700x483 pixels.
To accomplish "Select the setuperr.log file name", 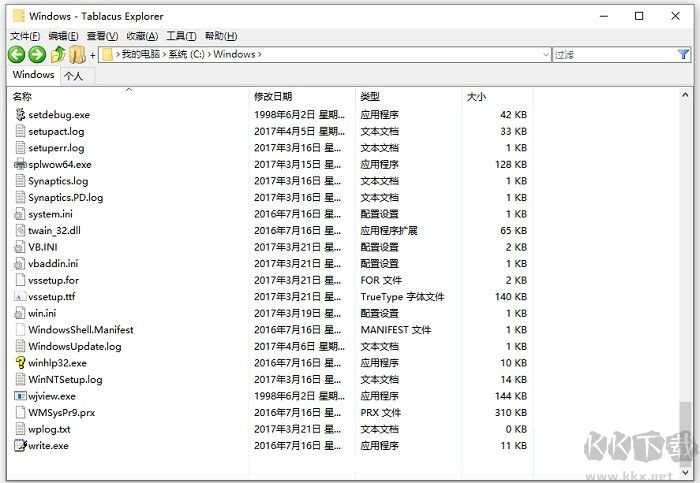I will (x=56, y=148).
